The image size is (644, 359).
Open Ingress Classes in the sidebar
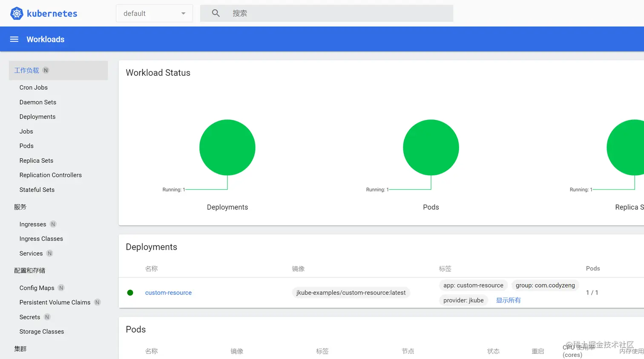tap(41, 239)
